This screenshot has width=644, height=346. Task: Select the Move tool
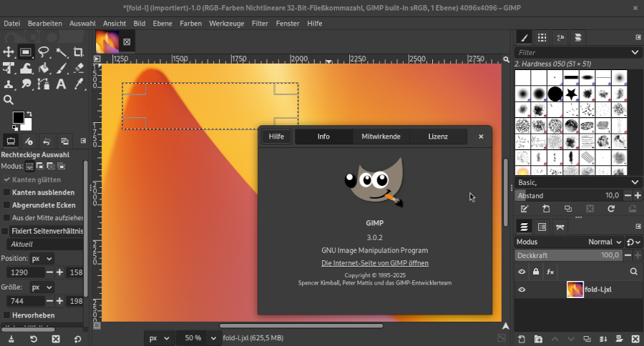8,52
